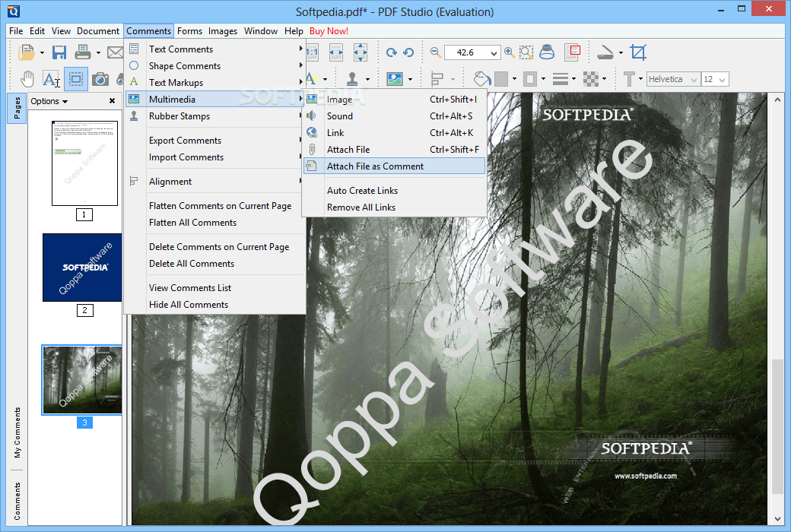Click the Scanner icon

coord(605,52)
